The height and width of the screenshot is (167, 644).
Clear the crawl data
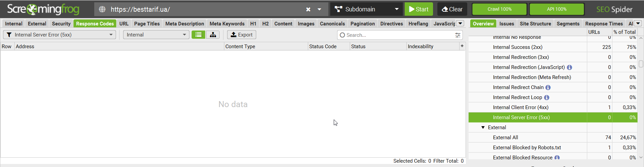(452, 9)
